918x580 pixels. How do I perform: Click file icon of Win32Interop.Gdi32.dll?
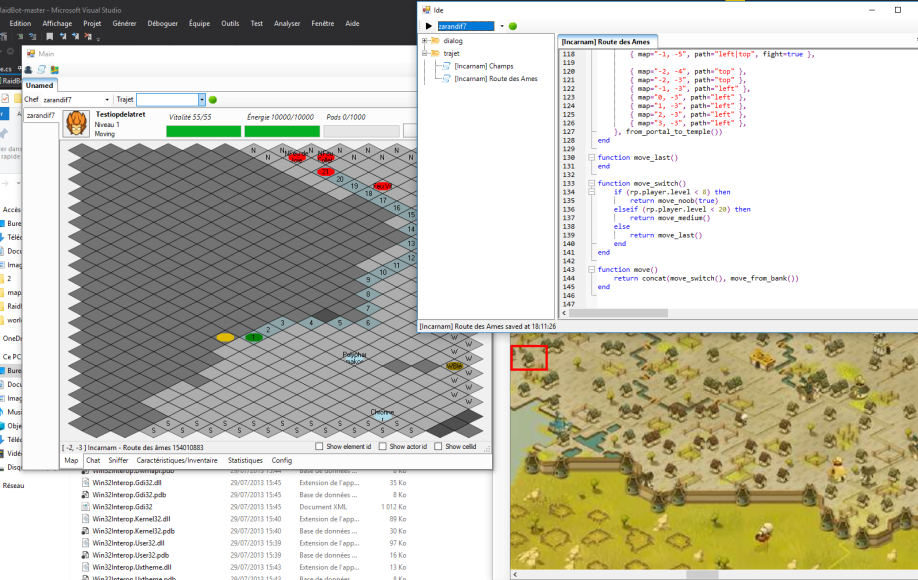pos(86,483)
